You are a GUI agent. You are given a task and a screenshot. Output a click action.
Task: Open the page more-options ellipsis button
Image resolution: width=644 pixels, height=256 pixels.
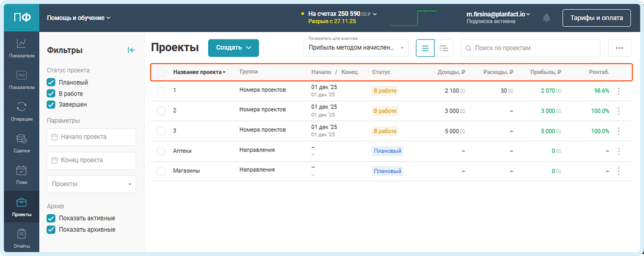619,48
